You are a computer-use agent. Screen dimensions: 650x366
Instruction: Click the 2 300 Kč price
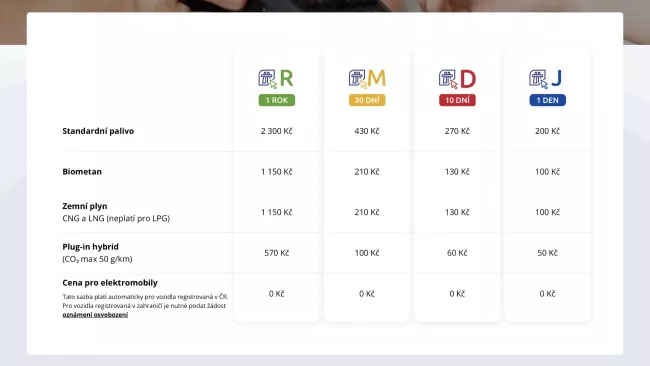click(x=276, y=131)
